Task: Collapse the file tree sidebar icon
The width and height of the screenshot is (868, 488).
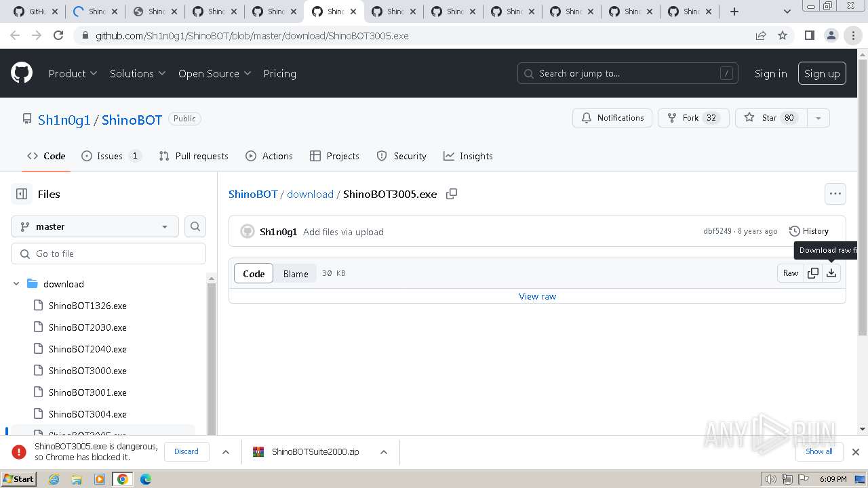Action: [22, 194]
